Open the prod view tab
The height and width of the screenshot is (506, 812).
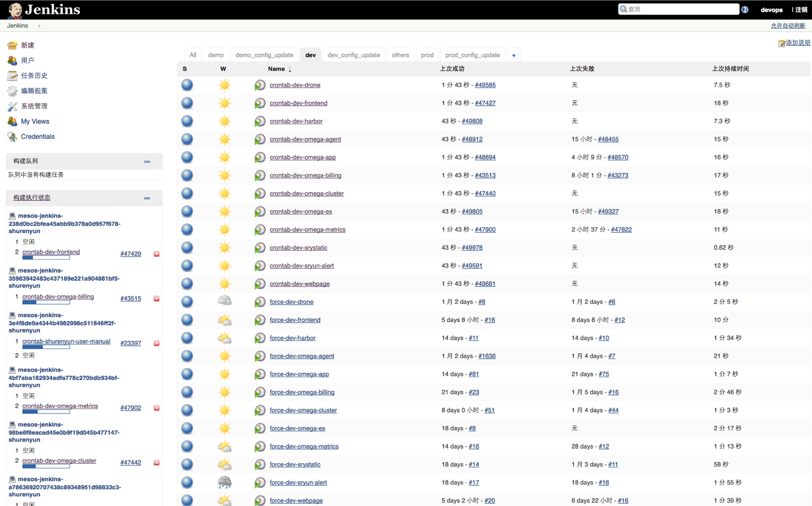427,55
